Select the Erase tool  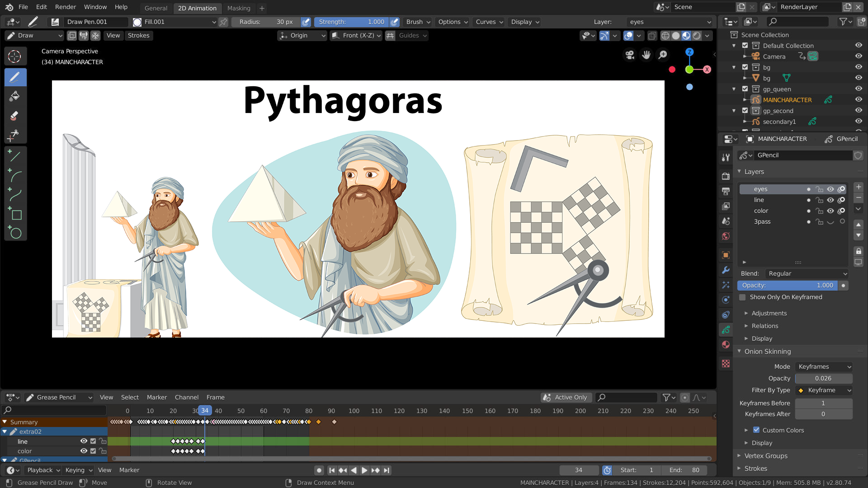[x=15, y=116]
